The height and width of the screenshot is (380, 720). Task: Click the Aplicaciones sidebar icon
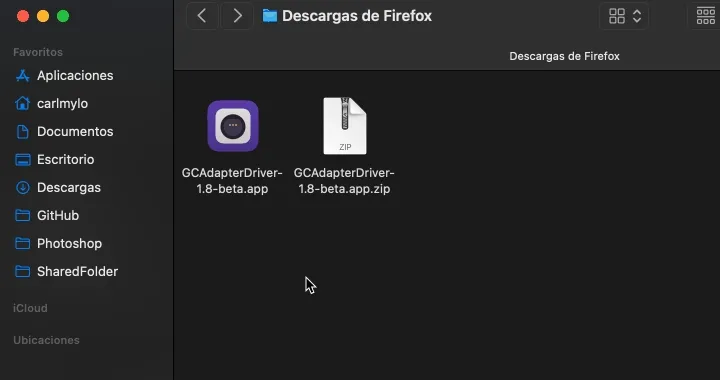pos(22,76)
